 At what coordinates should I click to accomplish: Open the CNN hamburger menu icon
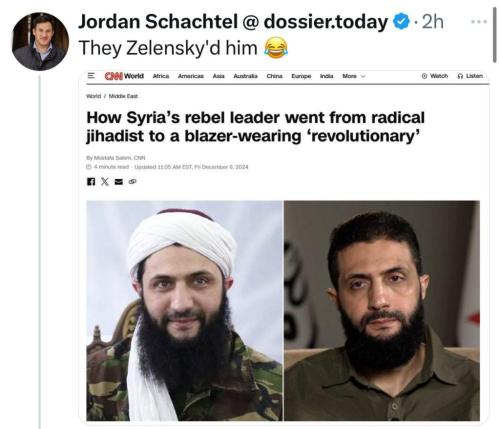tap(91, 76)
